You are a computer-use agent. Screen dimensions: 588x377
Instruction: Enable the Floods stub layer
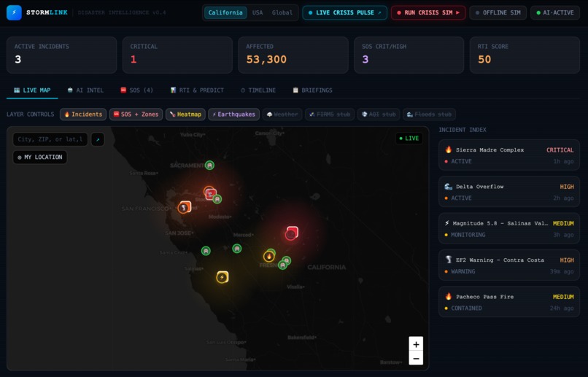click(429, 114)
